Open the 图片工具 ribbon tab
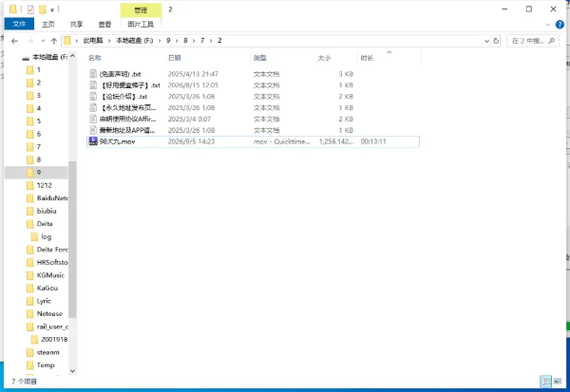The height and width of the screenshot is (392, 570). tap(141, 24)
